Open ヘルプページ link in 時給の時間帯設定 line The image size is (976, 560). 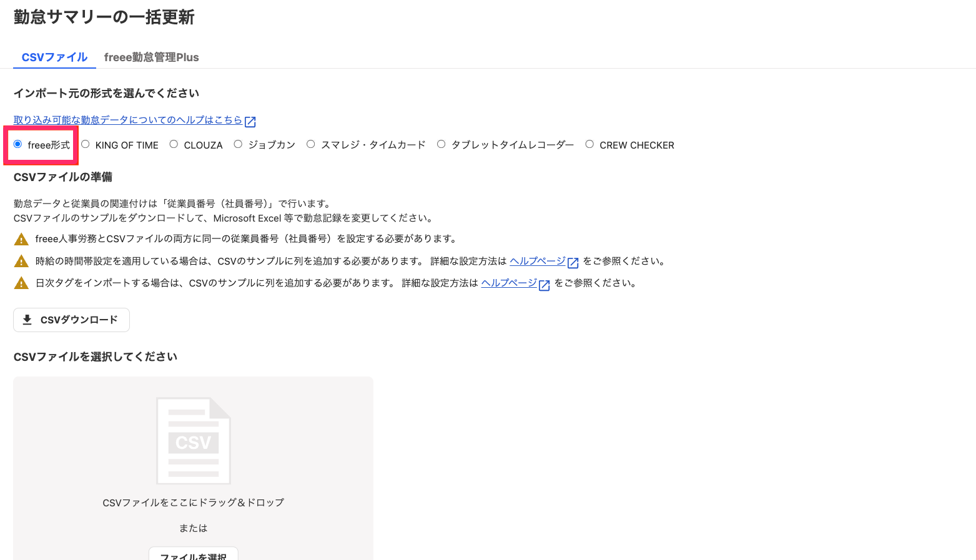point(538,261)
